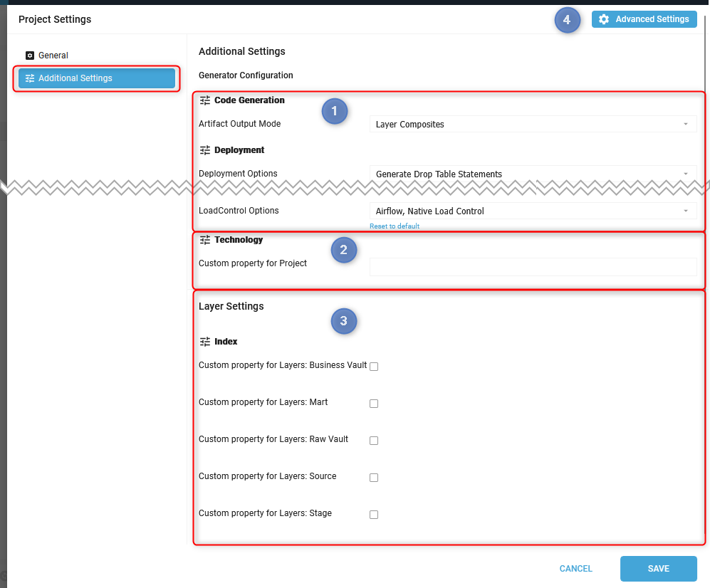Open the LoadControl Options dropdown
The width and height of the screenshot is (710, 588).
click(x=533, y=211)
